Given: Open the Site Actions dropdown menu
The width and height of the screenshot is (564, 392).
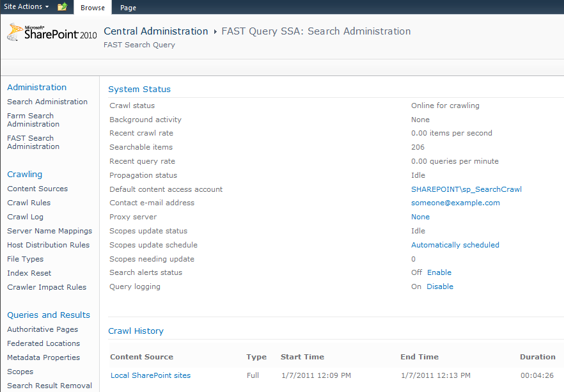Looking at the screenshot, I should (x=26, y=7).
